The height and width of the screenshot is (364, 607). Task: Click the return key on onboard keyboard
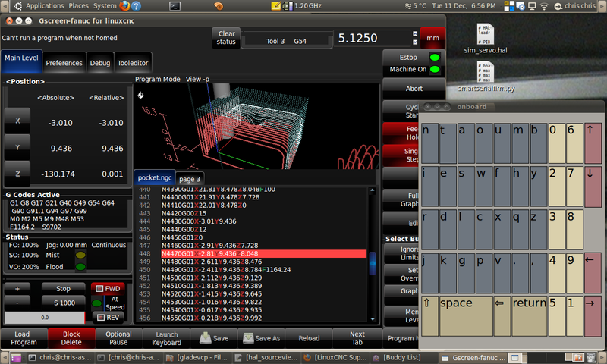[x=529, y=315]
